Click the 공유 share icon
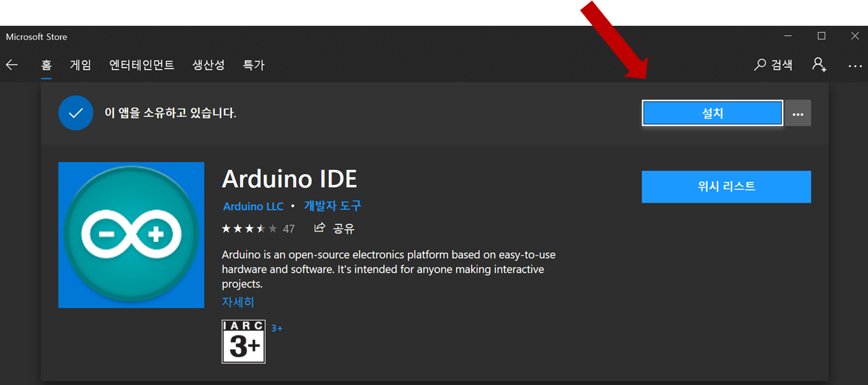The width and height of the screenshot is (868, 385). tap(335, 228)
